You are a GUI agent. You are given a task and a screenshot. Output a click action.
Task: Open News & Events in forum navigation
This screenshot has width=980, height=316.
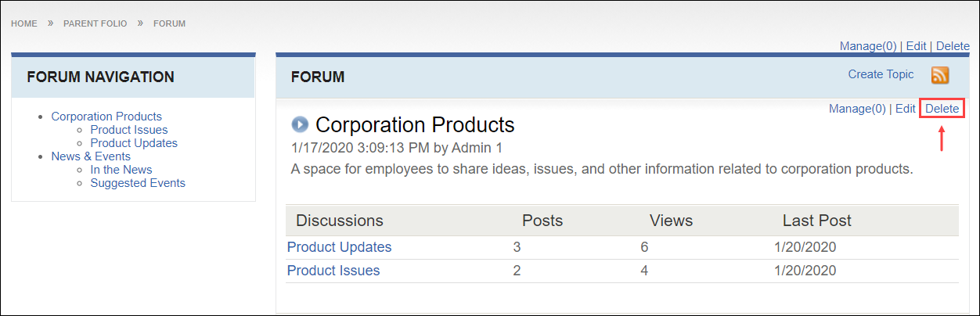point(91,156)
